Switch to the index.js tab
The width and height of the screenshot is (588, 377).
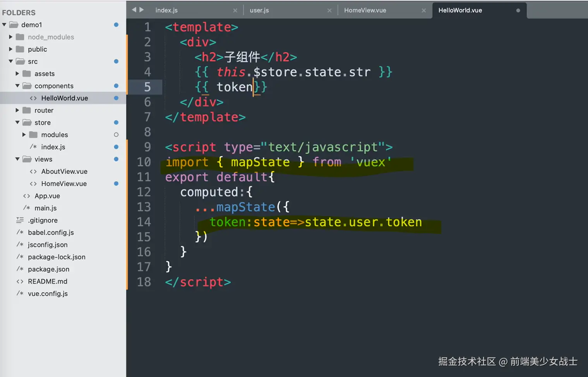(x=166, y=10)
